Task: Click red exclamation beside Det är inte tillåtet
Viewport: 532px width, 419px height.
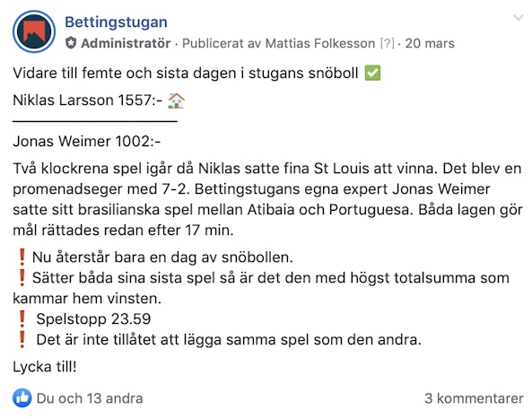Action: coord(22,340)
